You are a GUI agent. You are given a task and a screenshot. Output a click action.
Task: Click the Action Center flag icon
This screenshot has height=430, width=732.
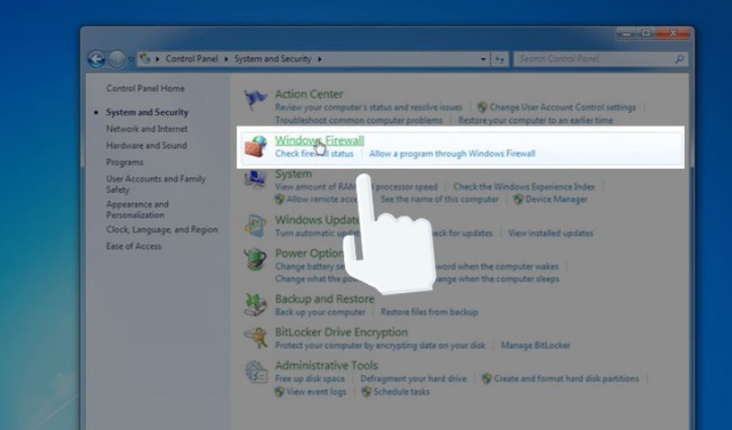point(257,100)
